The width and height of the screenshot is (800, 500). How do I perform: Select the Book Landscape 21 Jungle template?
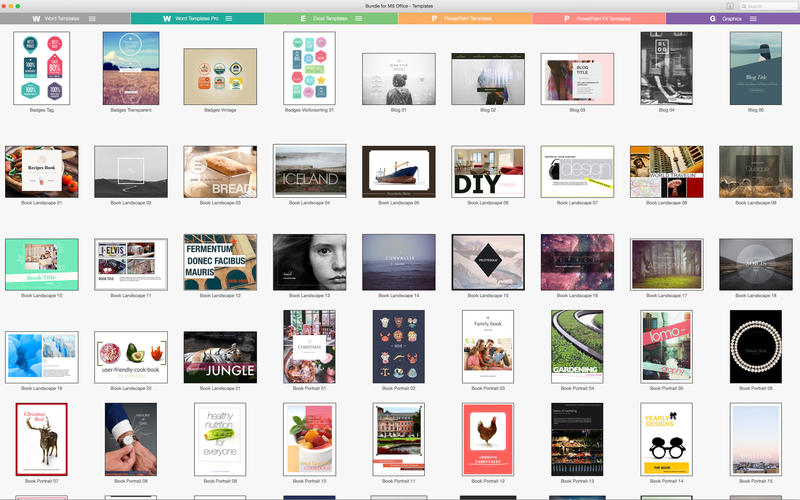pyautogui.click(x=220, y=357)
